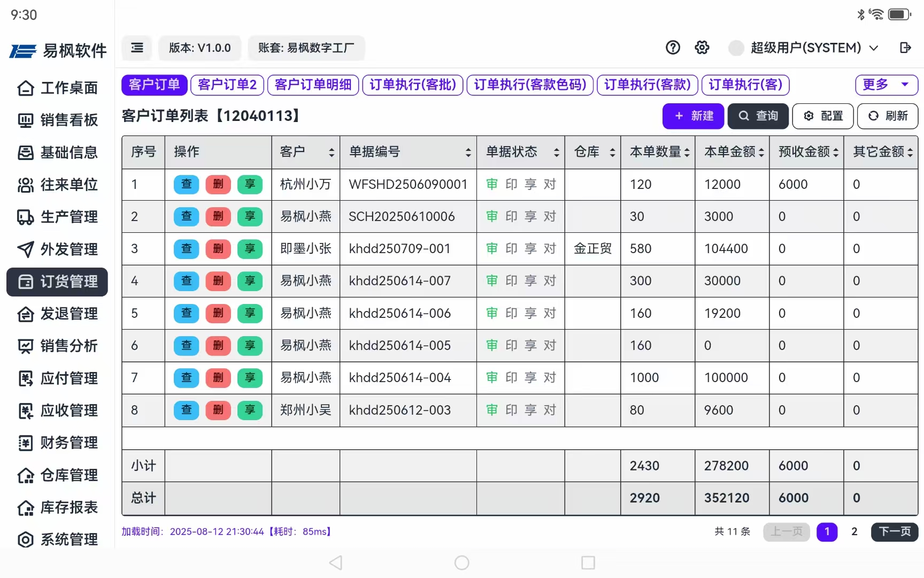Click the 删 delete button in row 4

[x=218, y=281]
